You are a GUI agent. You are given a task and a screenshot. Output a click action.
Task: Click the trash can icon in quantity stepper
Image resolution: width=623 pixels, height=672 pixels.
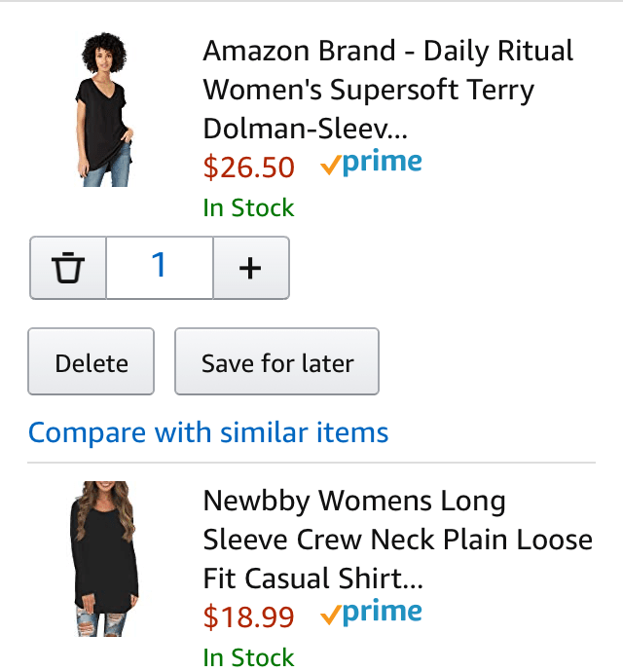click(68, 267)
